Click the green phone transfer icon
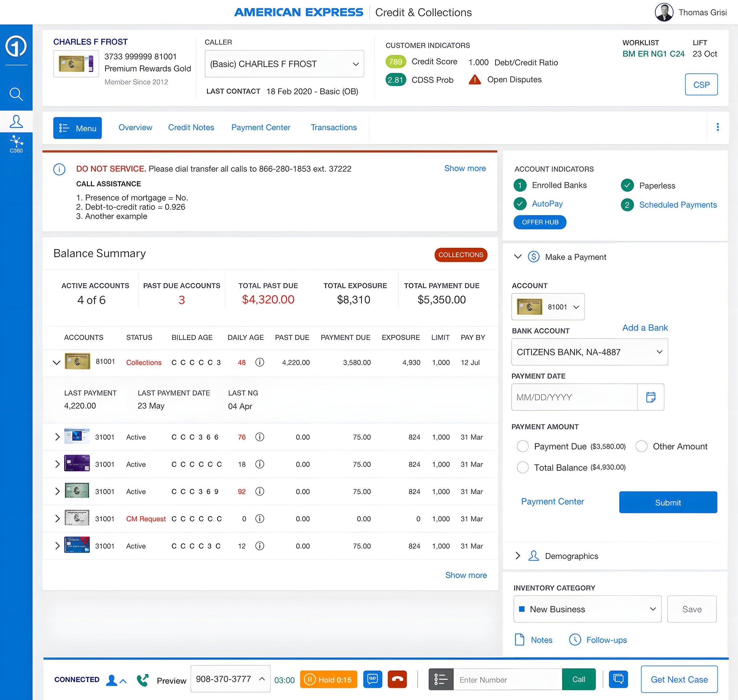The image size is (738, 700). pos(142,680)
